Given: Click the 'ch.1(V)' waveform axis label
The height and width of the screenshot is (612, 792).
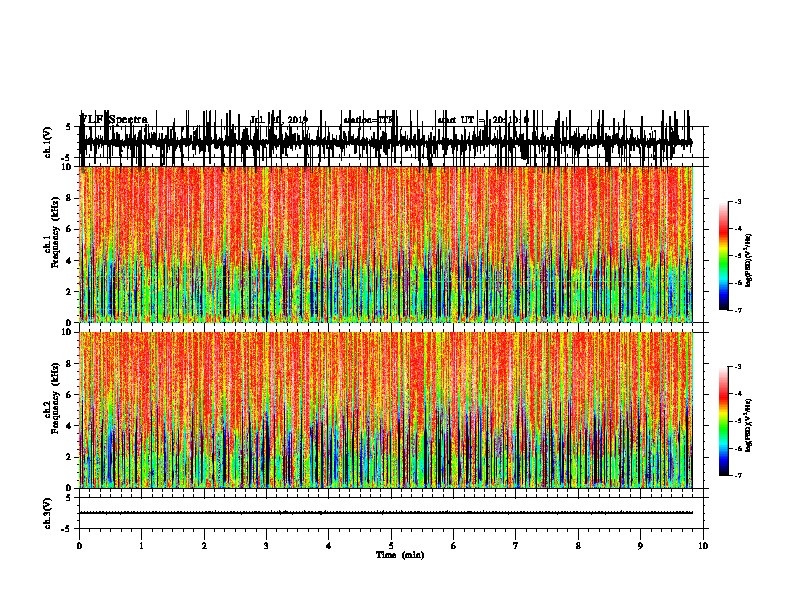Looking at the screenshot, I should coord(48,142).
